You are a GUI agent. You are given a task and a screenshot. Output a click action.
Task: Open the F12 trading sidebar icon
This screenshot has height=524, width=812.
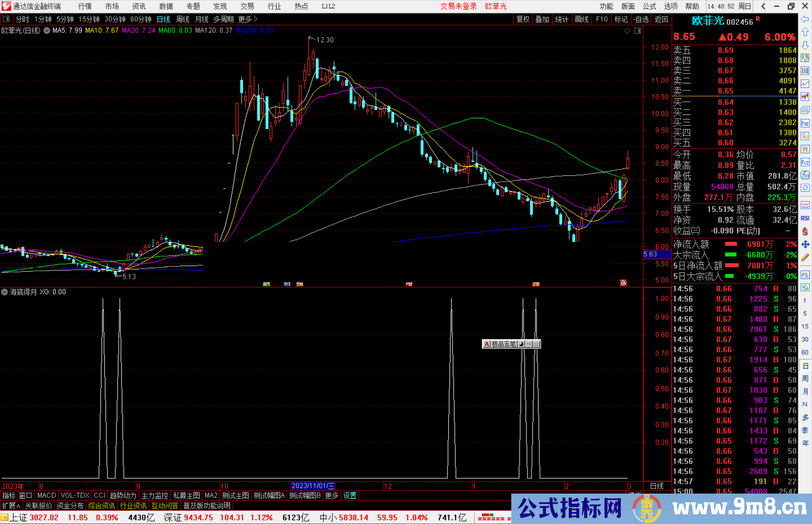point(805,162)
